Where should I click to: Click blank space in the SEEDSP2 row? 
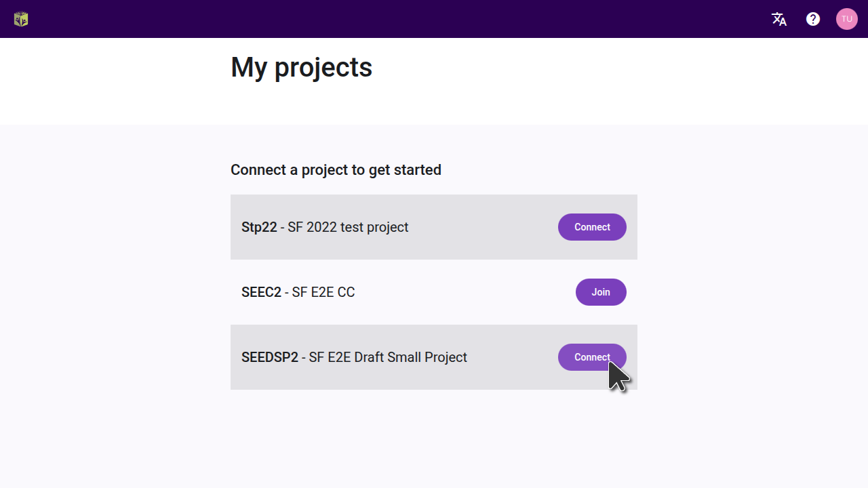512,357
